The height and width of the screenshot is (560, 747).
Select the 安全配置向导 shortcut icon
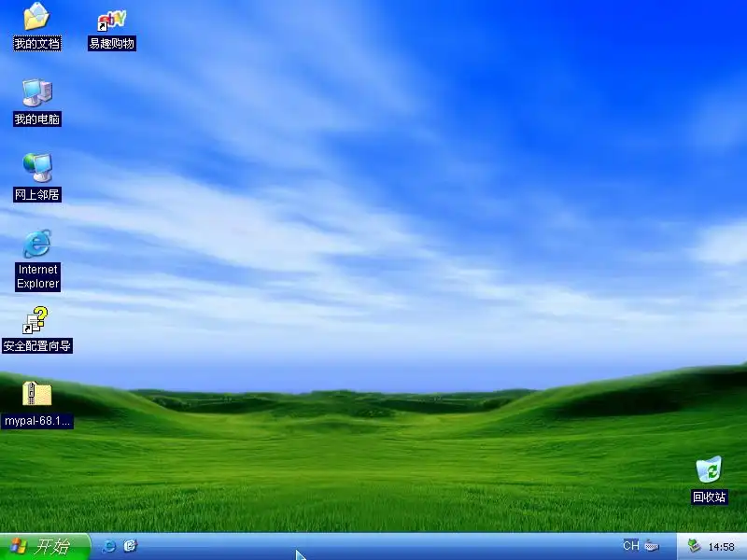[x=35, y=320]
